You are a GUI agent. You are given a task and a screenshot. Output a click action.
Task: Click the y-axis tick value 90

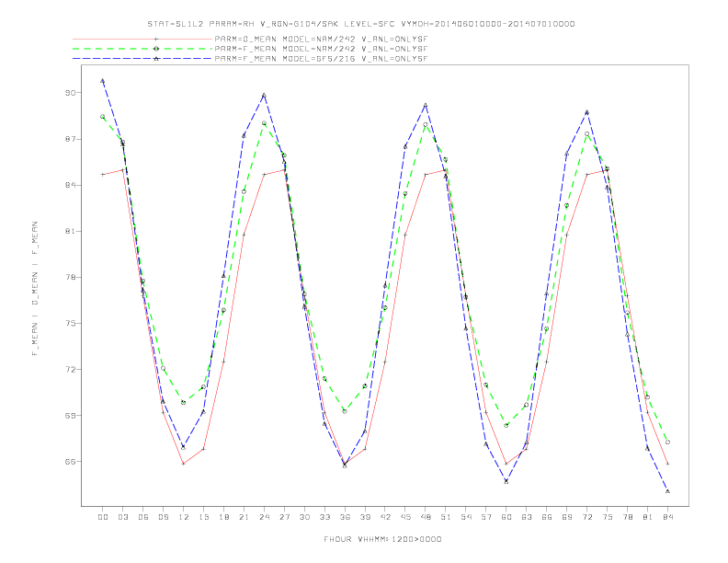(x=70, y=93)
